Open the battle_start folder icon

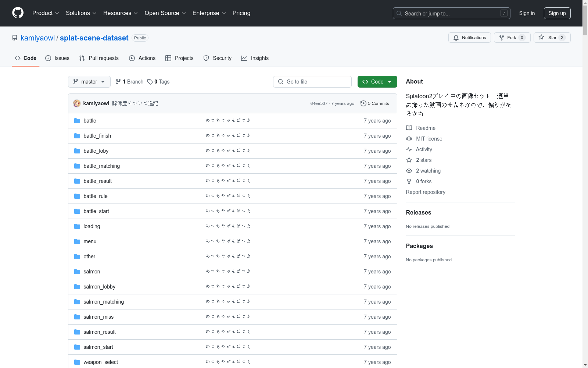click(x=77, y=211)
